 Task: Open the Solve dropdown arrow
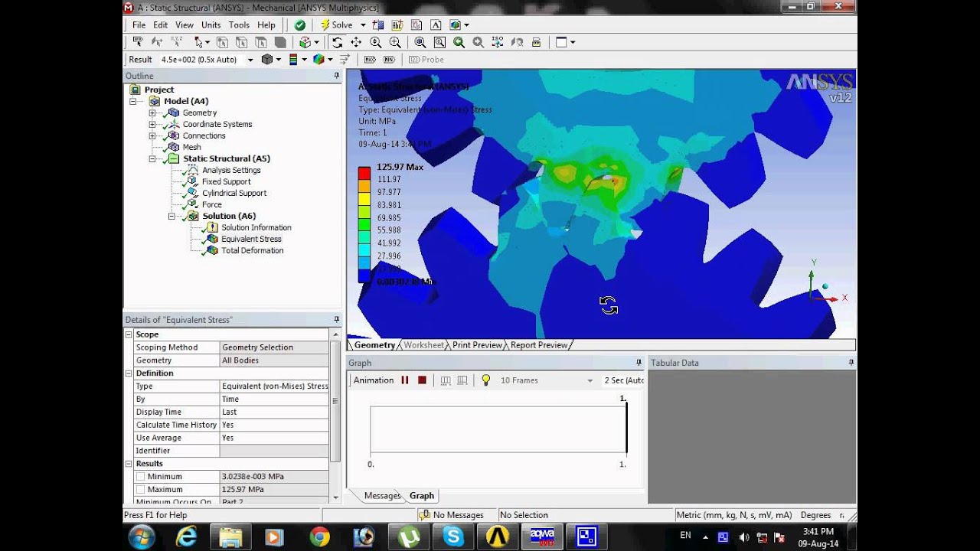point(363,24)
